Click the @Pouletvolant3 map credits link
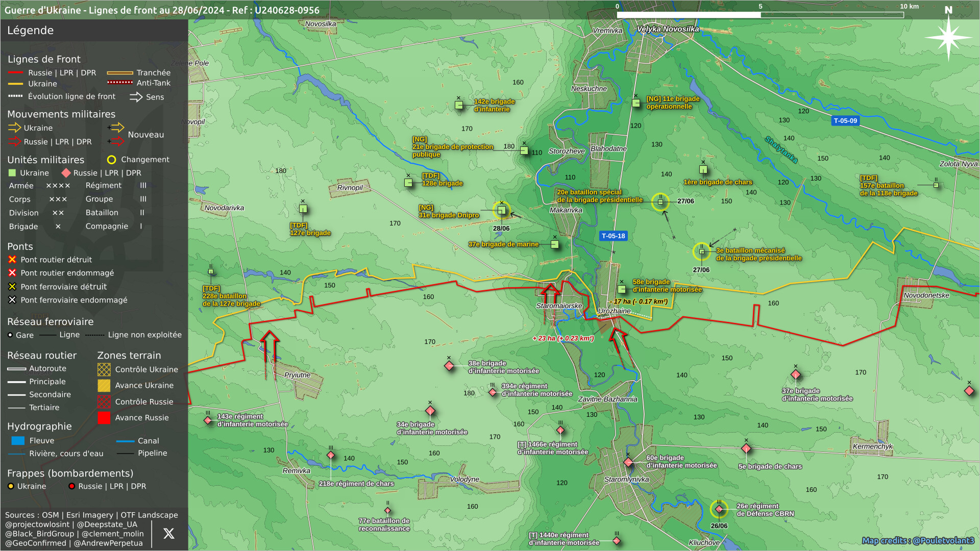 click(943, 541)
